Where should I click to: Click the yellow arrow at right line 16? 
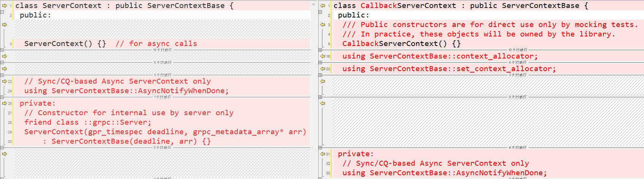point(322,56)
